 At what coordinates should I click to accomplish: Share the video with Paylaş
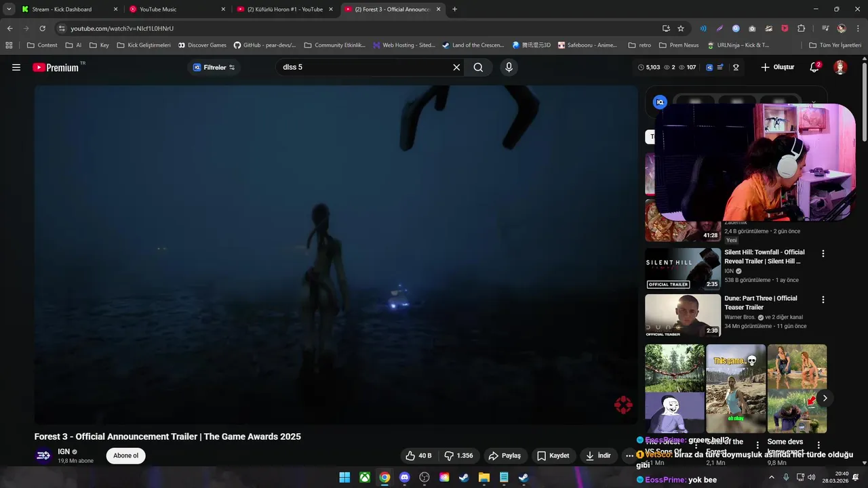pos(505,455)
